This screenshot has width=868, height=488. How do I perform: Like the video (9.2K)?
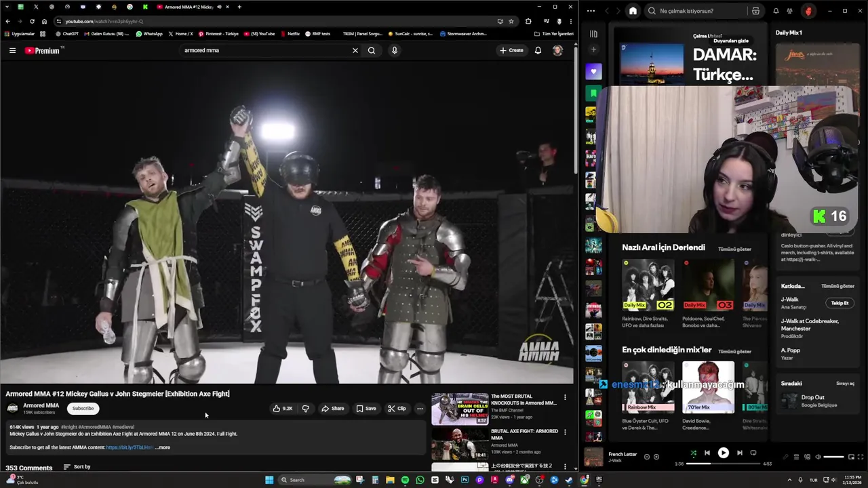pyautogui.click(x=283, y=409)
